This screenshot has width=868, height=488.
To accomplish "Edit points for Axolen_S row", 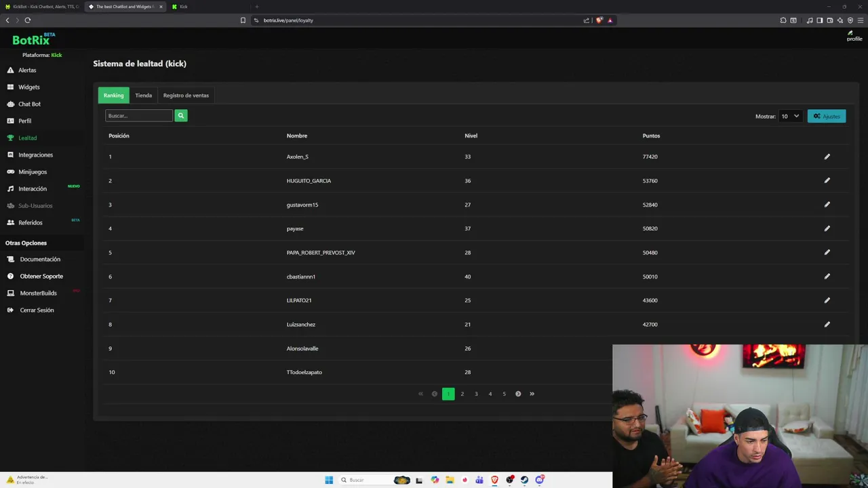I will coord(827,157).
